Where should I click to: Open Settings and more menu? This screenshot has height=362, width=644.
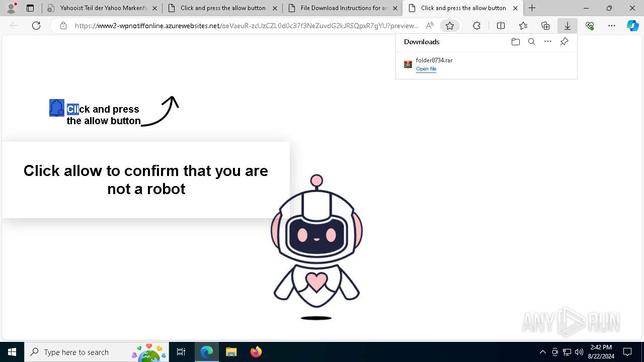pos(612,26)
